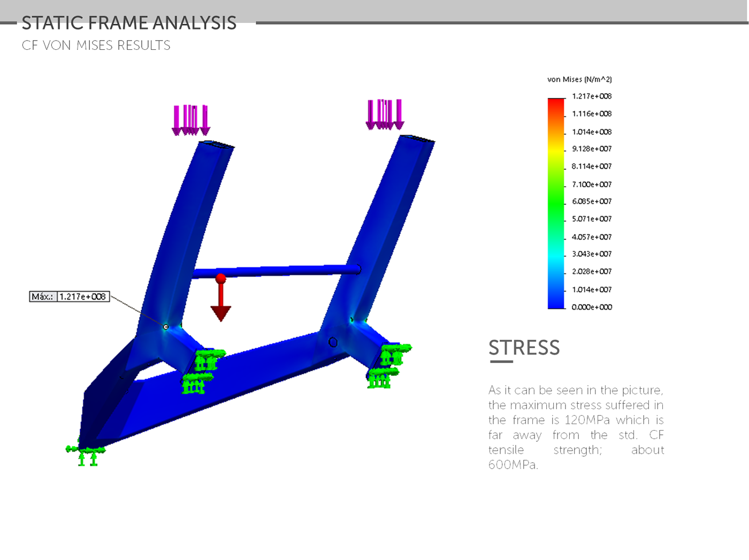Click the max stress point marker on the left joint
This screenshot has width=749, height=560.
pyautogui.click(x=166, y=327)
